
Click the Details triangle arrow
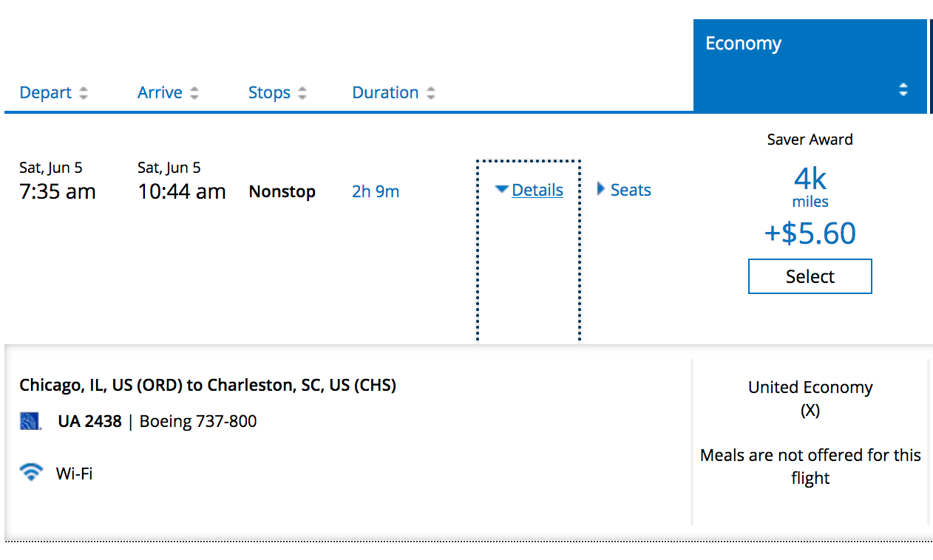tap(502, 190)
